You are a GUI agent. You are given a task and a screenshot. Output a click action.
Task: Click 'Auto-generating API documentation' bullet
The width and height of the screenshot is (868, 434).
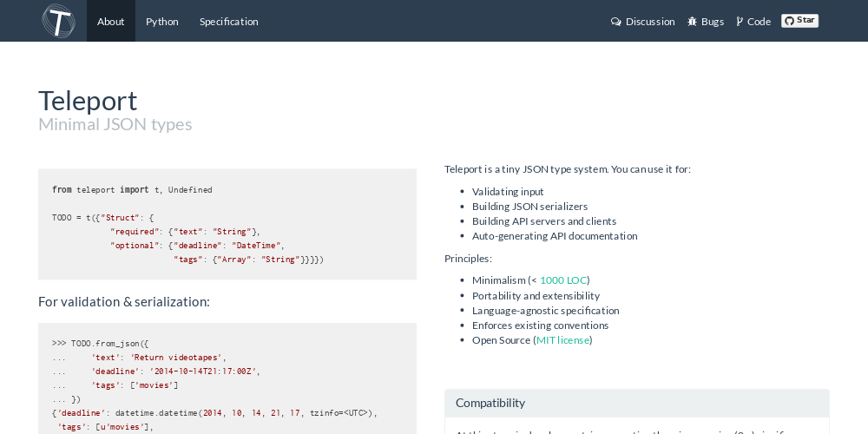pos(555,236)
